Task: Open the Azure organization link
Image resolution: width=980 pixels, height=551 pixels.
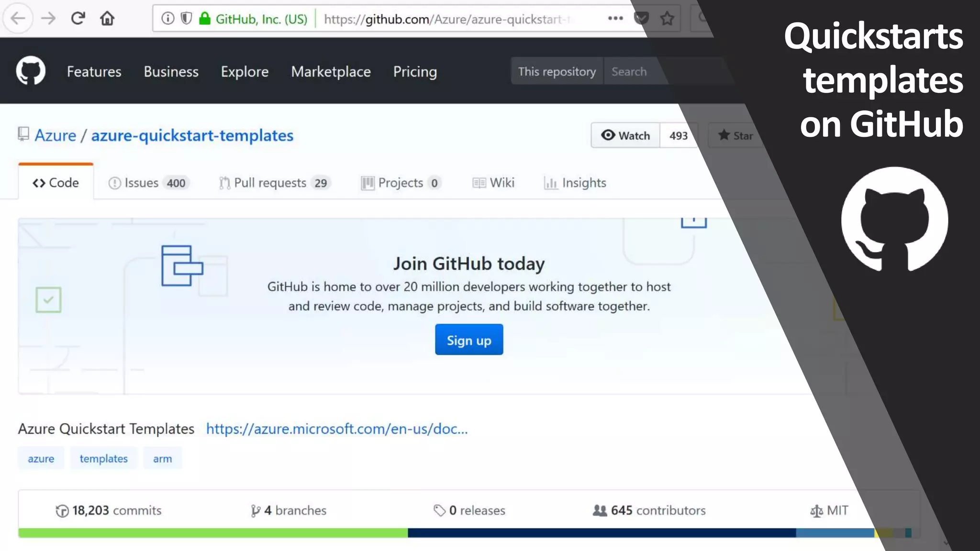Action: coord(56,135)
